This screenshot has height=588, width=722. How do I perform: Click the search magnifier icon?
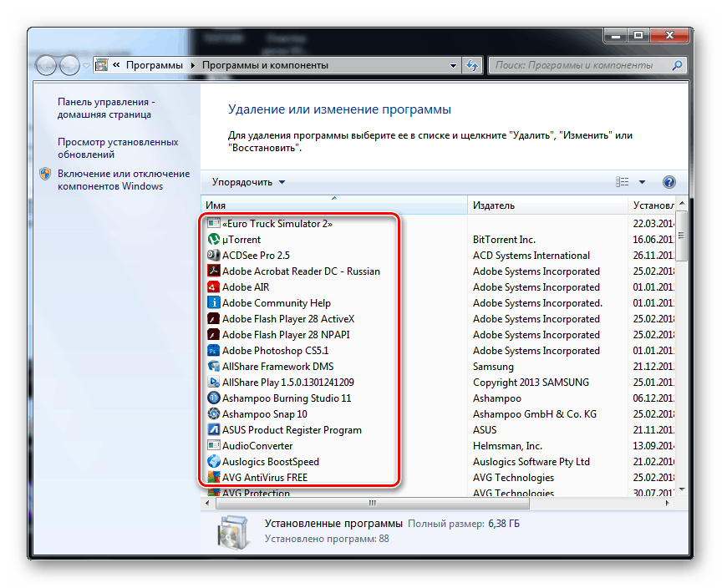(x=677, y=65)
